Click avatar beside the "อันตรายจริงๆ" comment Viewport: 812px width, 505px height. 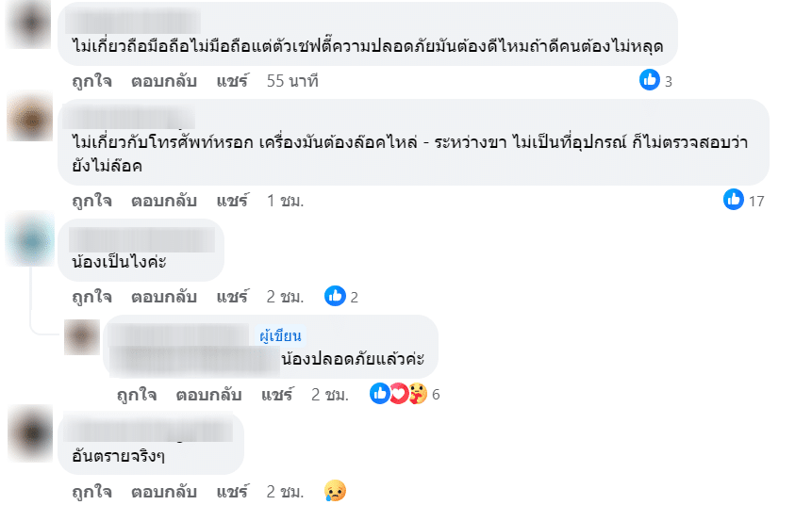pos(28,433)
